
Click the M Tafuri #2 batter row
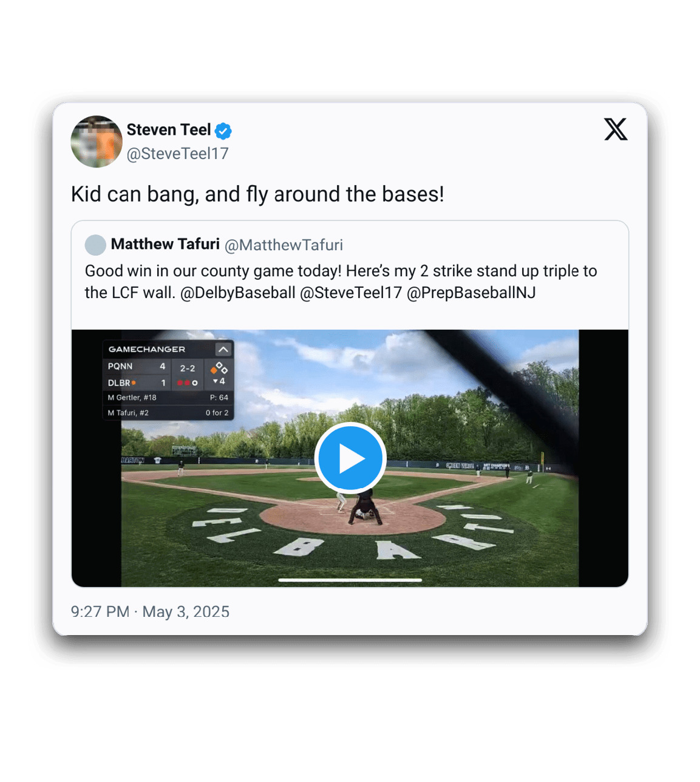click(x=168, y=413)
